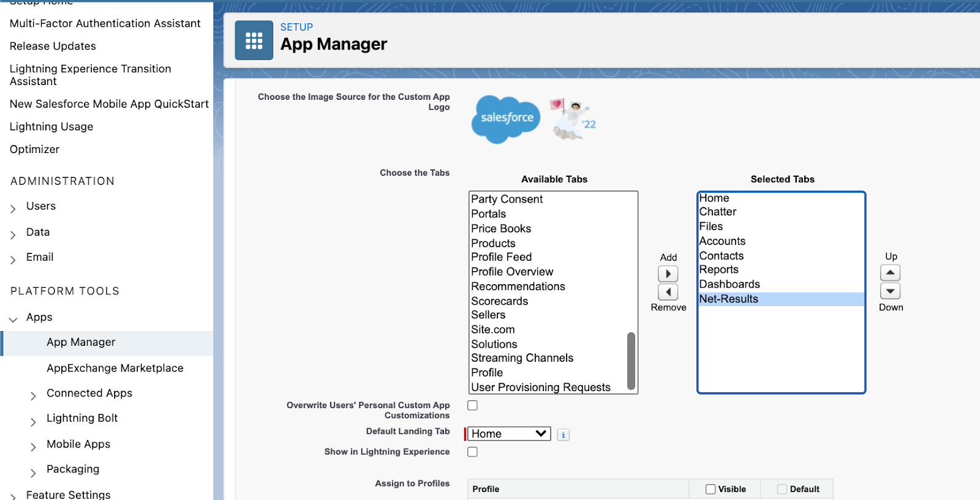Click the App Manager grid icon

point(254,40)
